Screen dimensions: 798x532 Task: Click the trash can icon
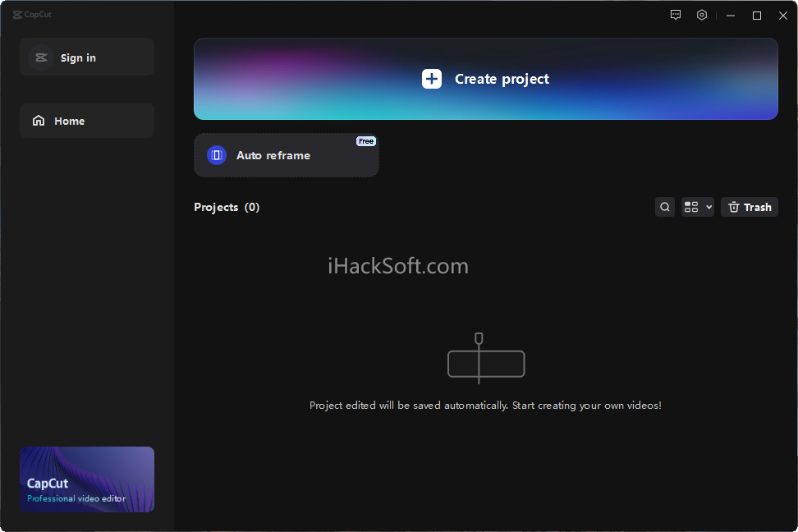(x=733, y=207)
